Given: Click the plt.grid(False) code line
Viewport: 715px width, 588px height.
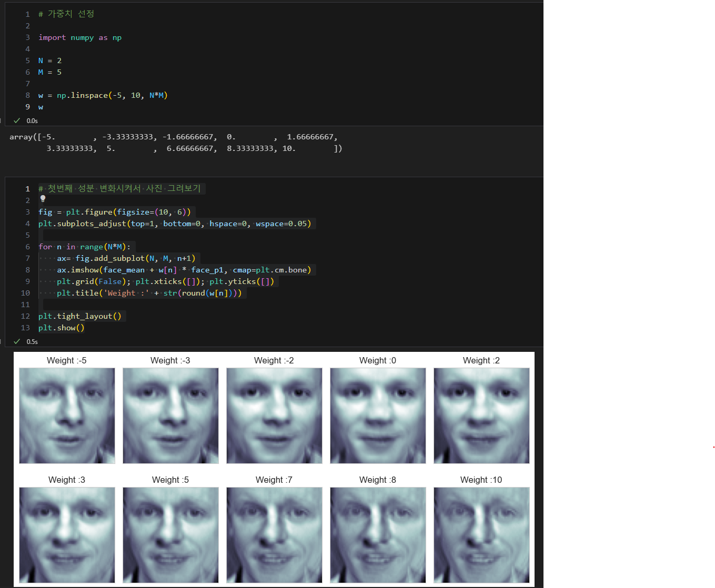Looking at the screenshot, I should (x=166, y=281).
